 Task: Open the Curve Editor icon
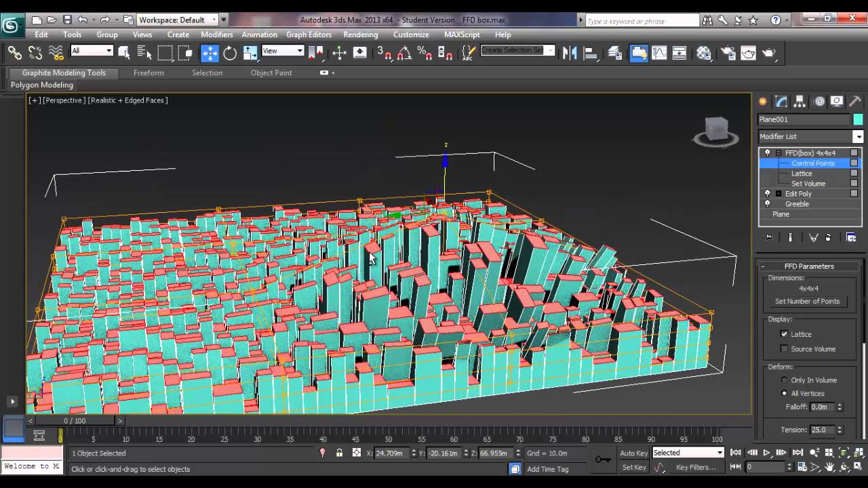[x=659, y=53]
